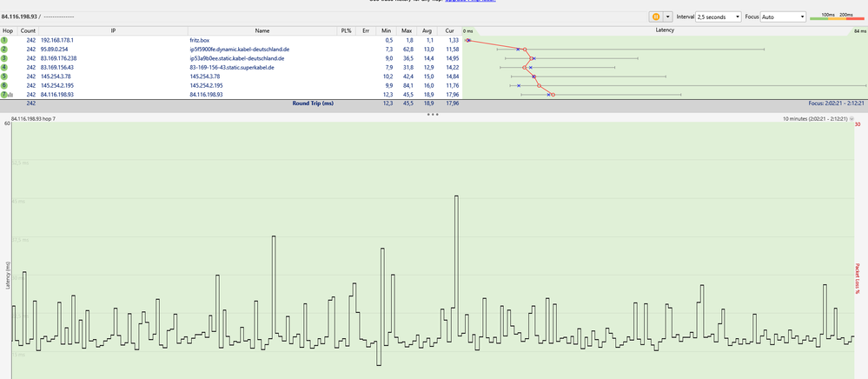The height and width of the screenshot is (379, 868).
Task: Click hop 7 red current-latency marker
Action: click(553, 95)
